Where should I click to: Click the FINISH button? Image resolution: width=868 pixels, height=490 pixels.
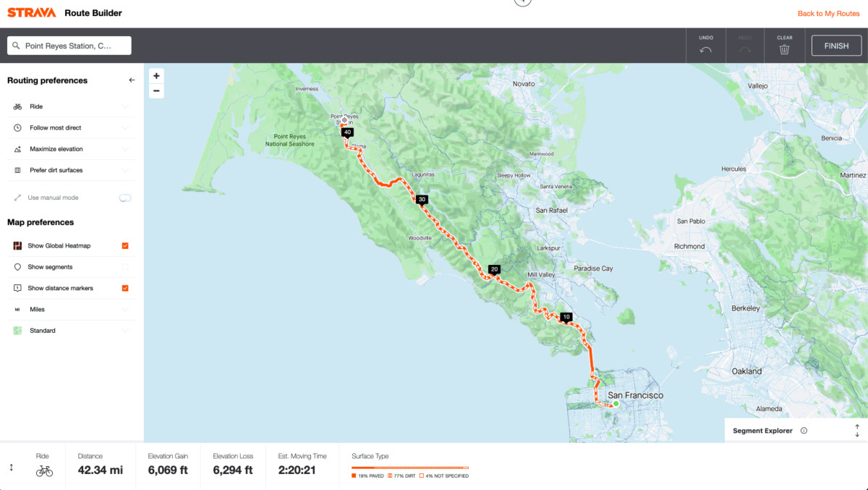(x=836, y=46)
